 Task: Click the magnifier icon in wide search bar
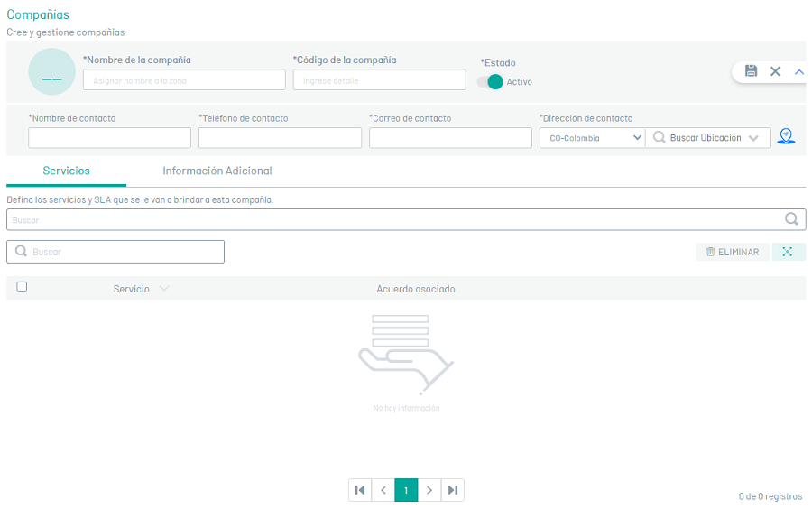pos(791,219)
